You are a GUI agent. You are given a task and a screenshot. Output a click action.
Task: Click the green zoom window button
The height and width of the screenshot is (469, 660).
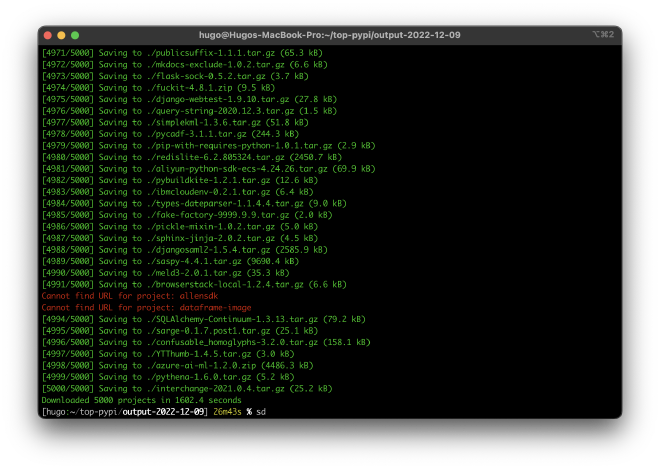click(x=75, y=35)
